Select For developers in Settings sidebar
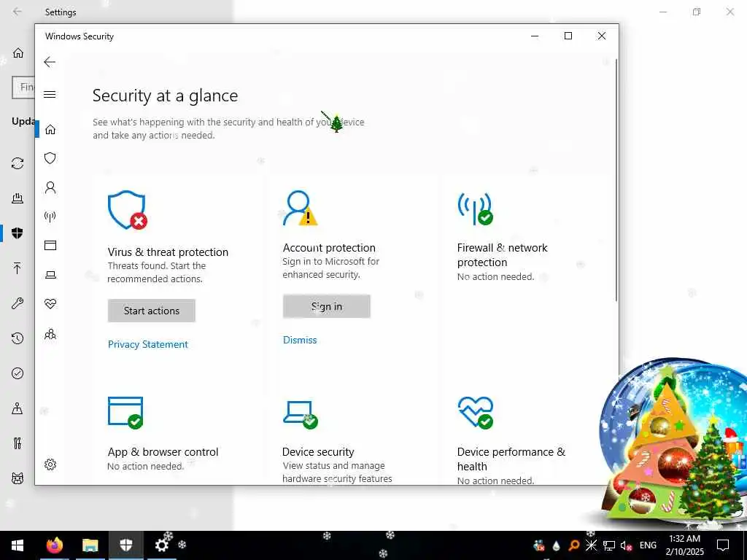 click(18, 443)
